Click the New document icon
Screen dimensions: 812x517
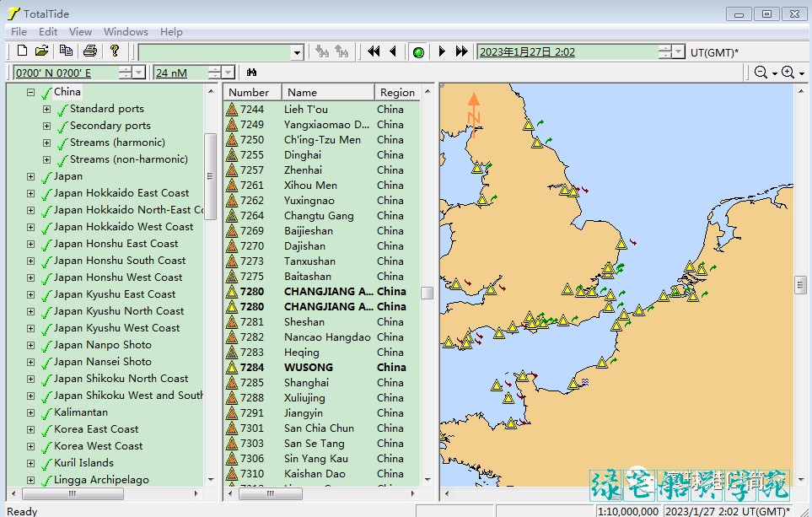coord(22,51)
